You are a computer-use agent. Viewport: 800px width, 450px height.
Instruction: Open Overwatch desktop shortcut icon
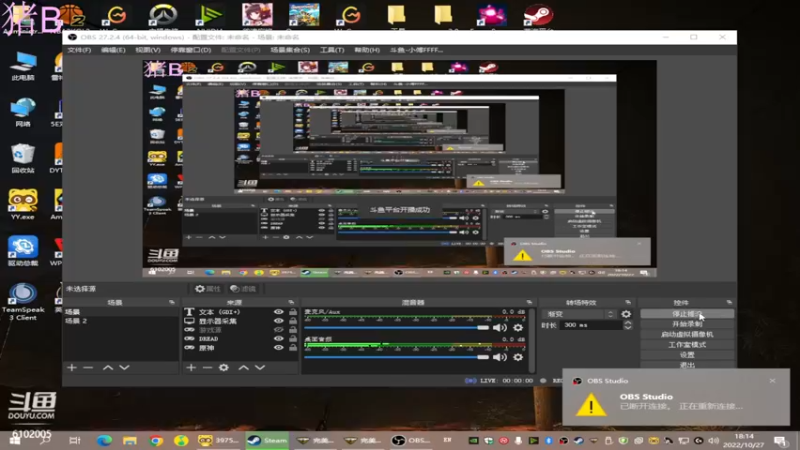(163, 15)
